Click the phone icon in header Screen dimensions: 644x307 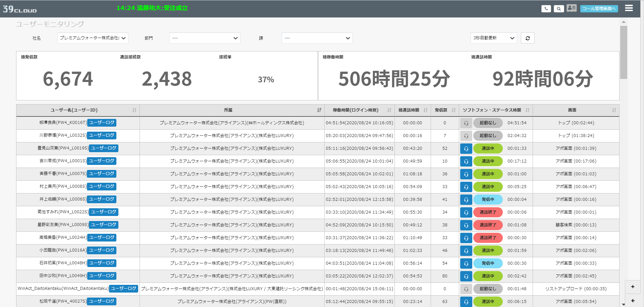546,9
